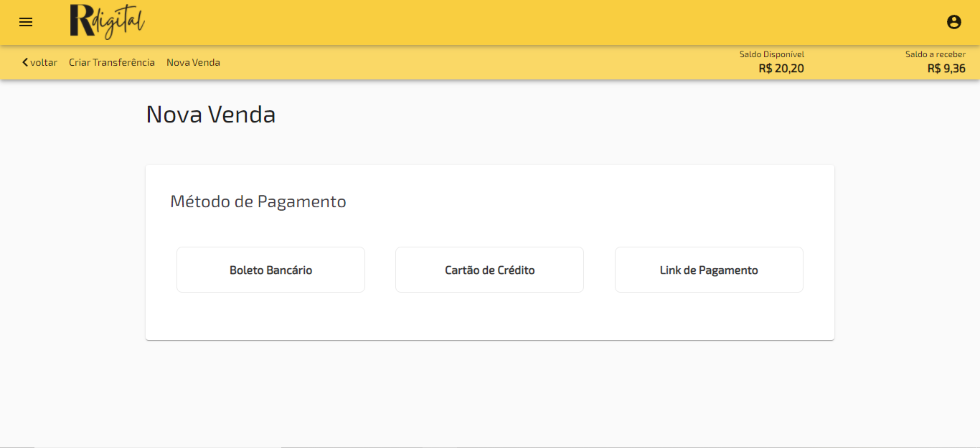
Task: Choose Cartão de Crédito payment method
Action: point(489,270)
